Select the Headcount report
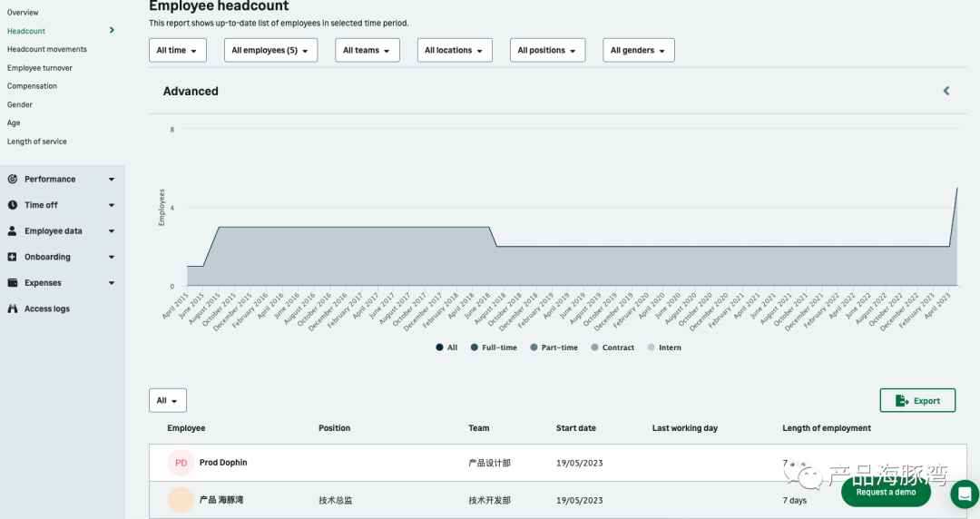The width and height of the screenshot is (980, 519). point(26,31)
